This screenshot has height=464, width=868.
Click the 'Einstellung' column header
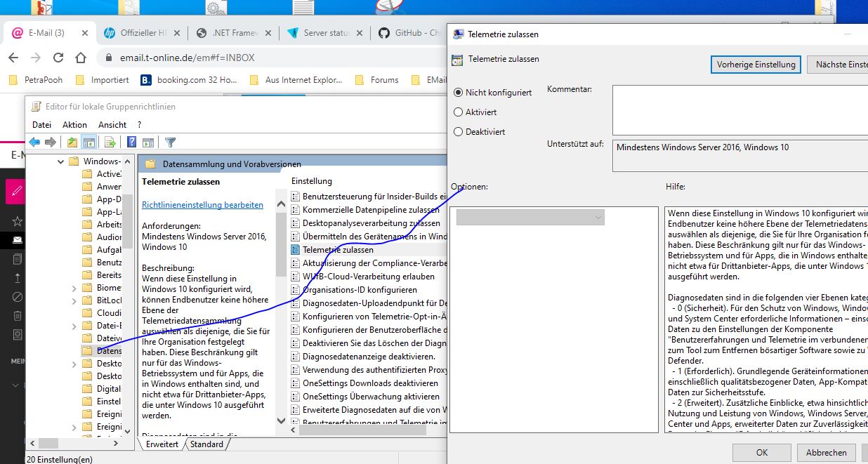[312, 181]
